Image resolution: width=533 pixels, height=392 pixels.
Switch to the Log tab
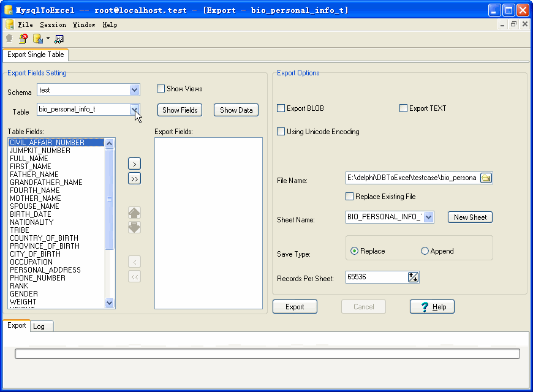(42, 326)
